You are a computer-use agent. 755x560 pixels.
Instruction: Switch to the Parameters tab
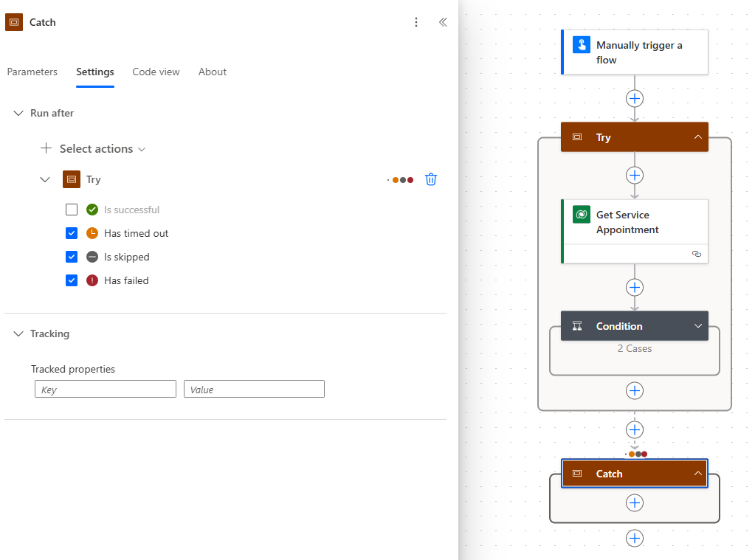coord(32,72)
